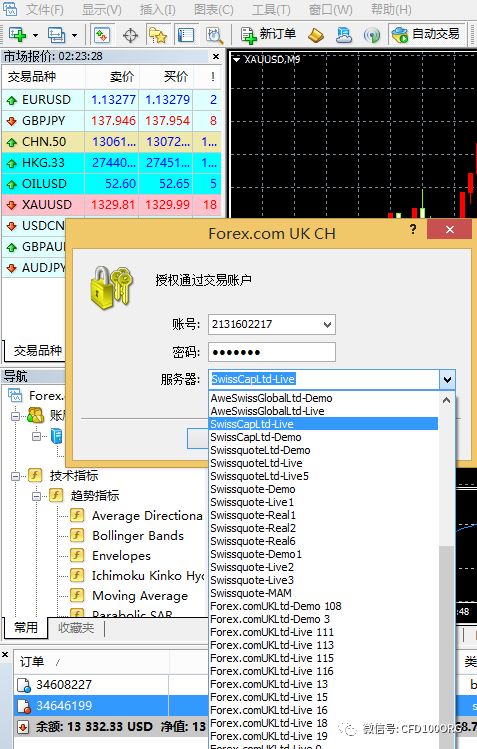Collapse the 技术指标 tree node
The width and height of the screenshot is (477, 749).
[16, 476]
